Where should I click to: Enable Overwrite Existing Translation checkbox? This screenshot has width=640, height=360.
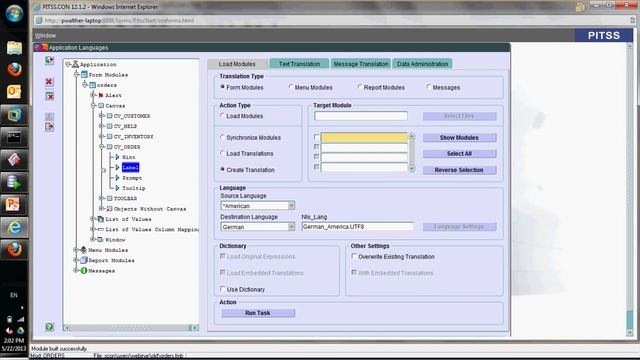tap(354, 256)
